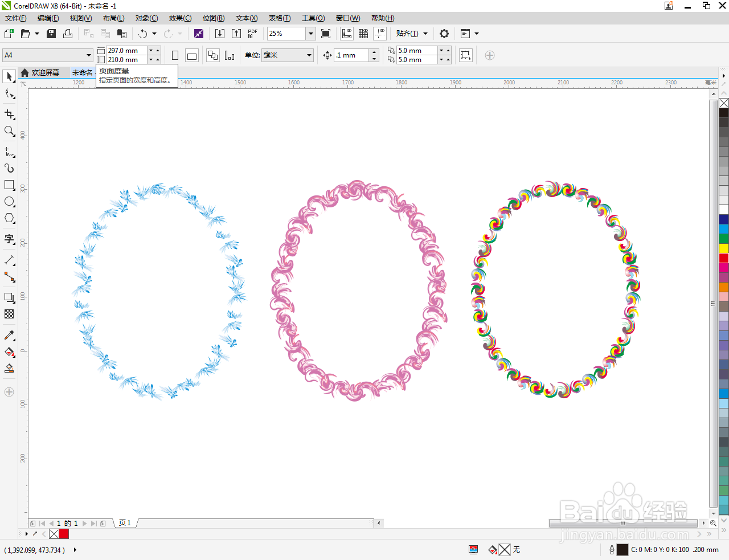Click the red color swatch in palette
This screenshot has width=729, height=560.
click(724, 258)
